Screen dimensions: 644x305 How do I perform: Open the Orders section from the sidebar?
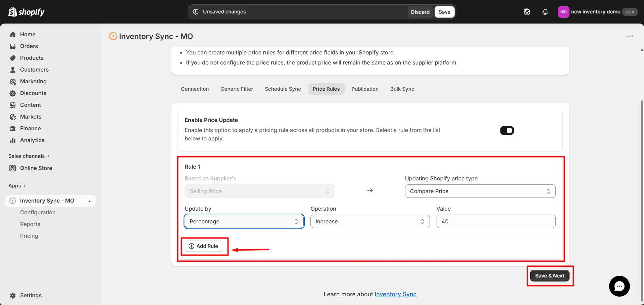pos(29,46)
